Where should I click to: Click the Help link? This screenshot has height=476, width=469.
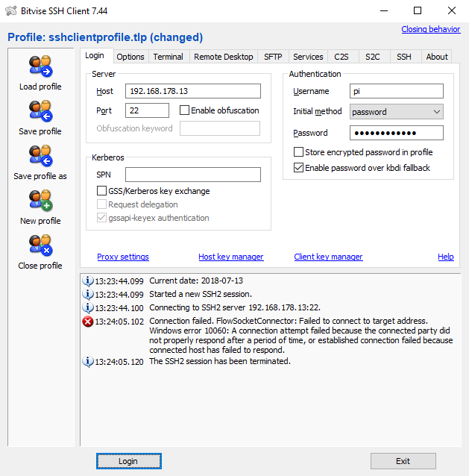click(446, 257)
